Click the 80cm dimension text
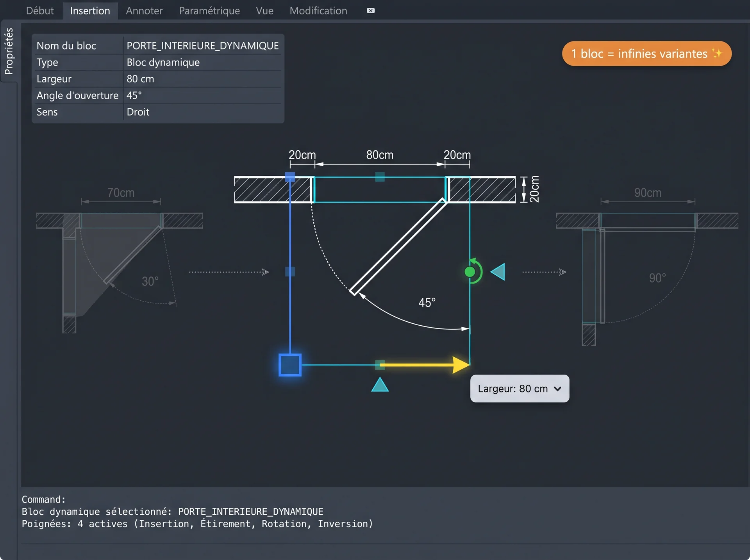Screen dimensions: 750x560 380,155
